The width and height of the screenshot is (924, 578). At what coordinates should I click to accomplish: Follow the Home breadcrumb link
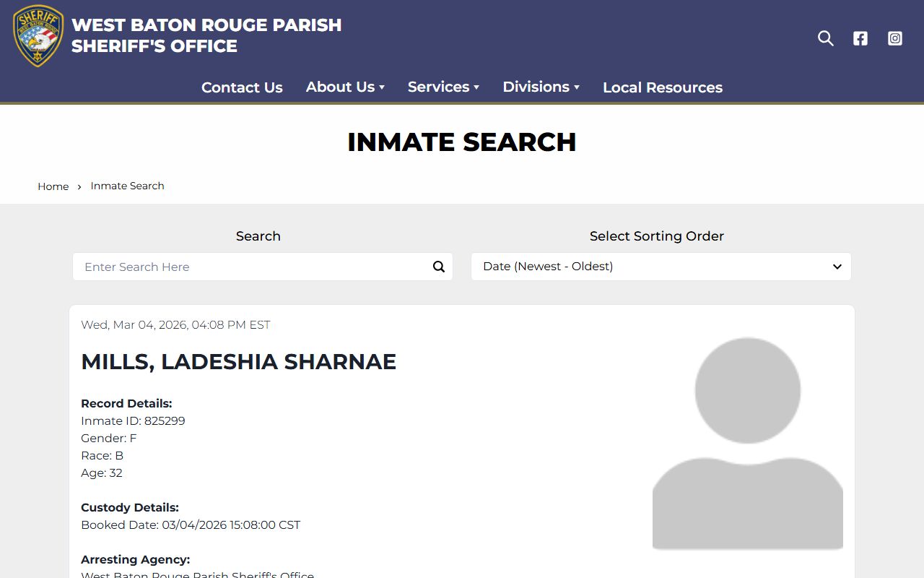click(x=53, y=186)
